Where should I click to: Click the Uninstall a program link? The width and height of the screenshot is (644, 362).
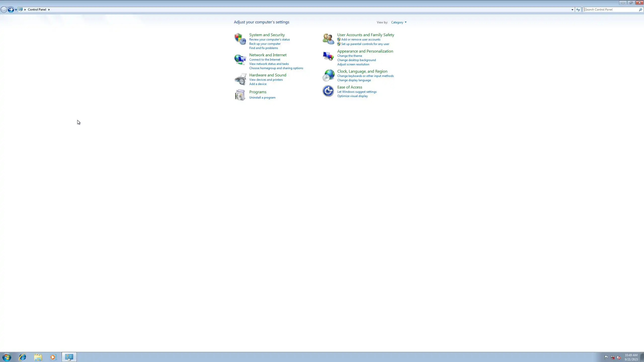262,98
